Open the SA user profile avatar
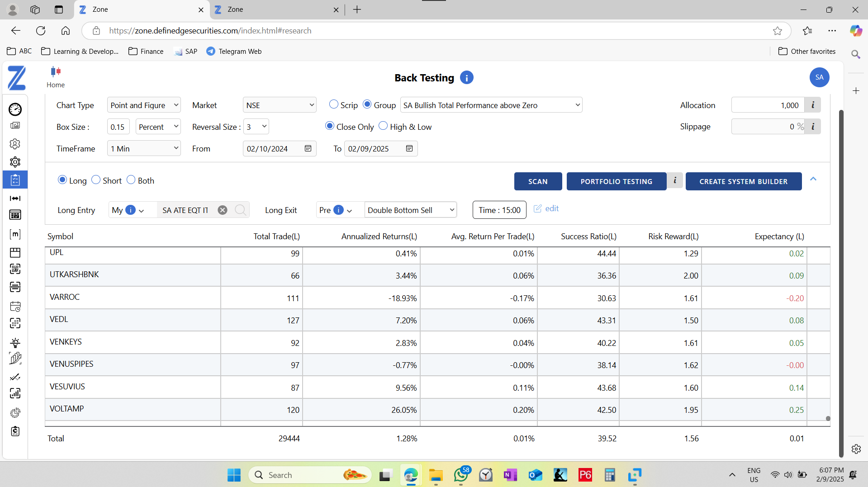Viewport: 868px width, 487px height. coord(819,77)
